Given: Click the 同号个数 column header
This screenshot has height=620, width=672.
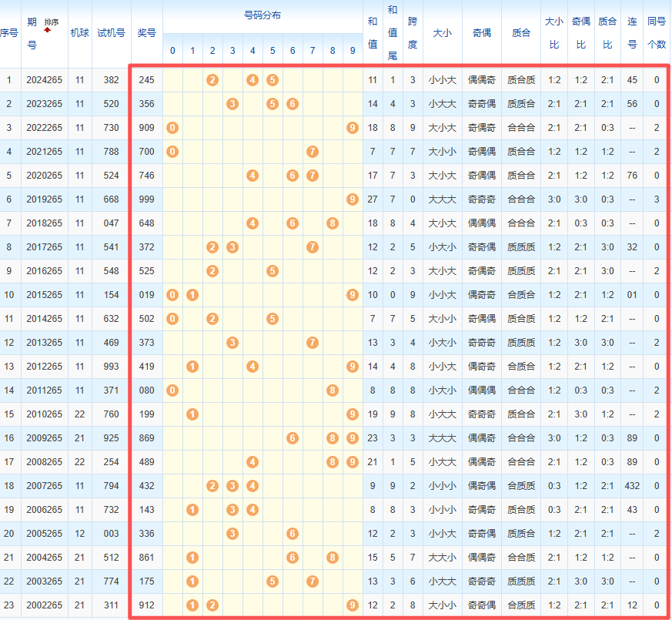Looking at the screenshot, I should click(657, 33).
